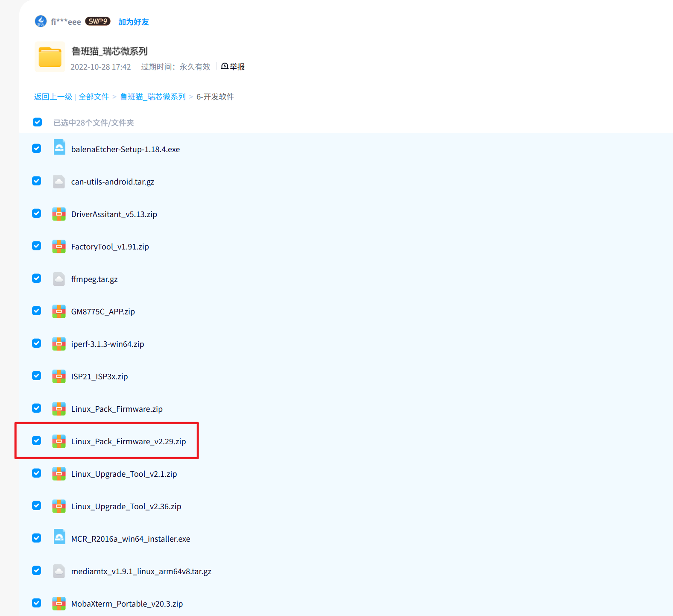Open GM8775C_APP.zip file name
673x616 pixels.
tap(103, 311)
